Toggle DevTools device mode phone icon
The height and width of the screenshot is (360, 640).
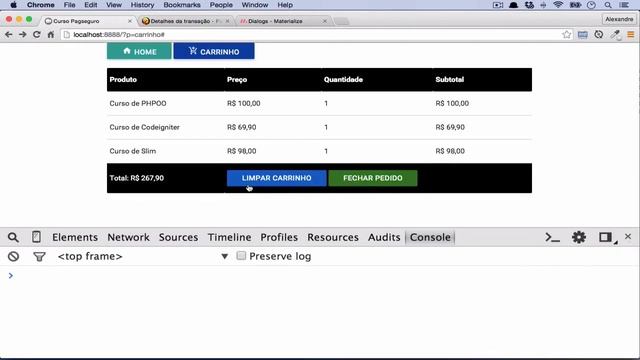(x=36, y=237)
